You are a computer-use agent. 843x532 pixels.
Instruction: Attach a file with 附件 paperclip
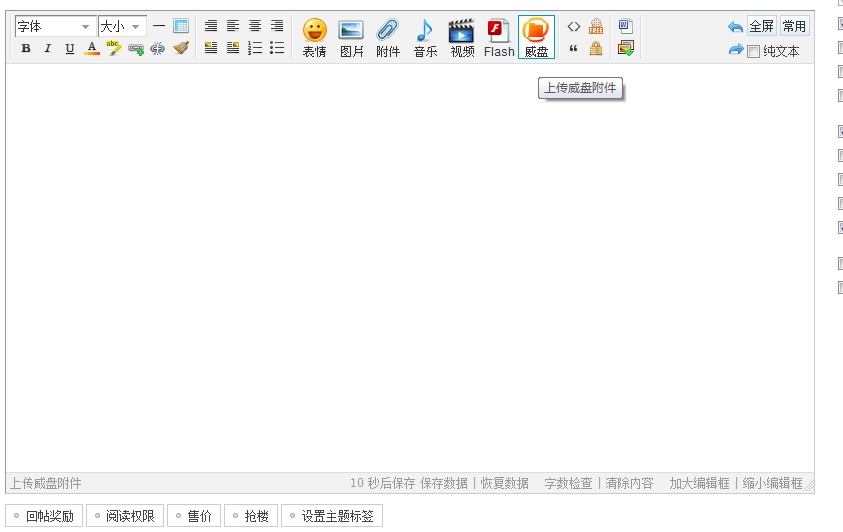[x=388, y=37]
